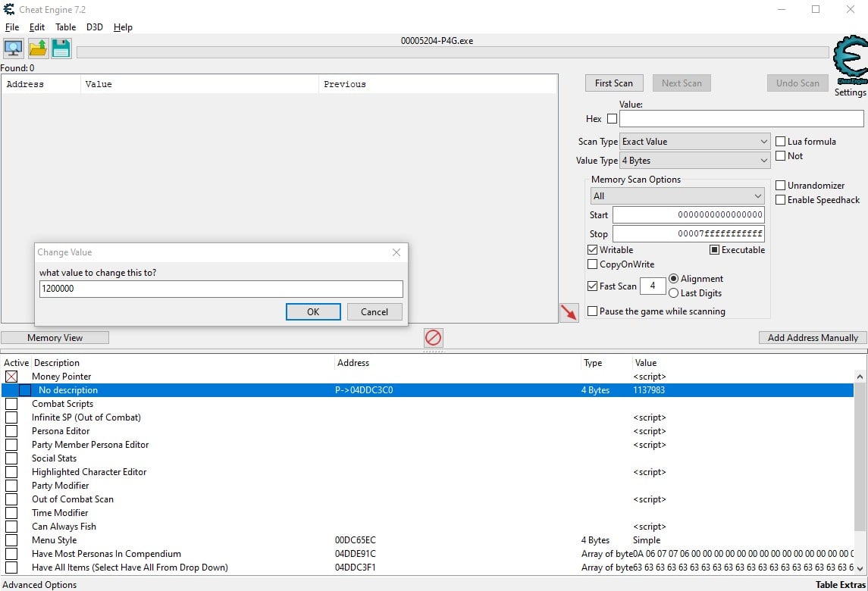Toggle the Not checkbox
868x591 pixels.
pos(781,155)
